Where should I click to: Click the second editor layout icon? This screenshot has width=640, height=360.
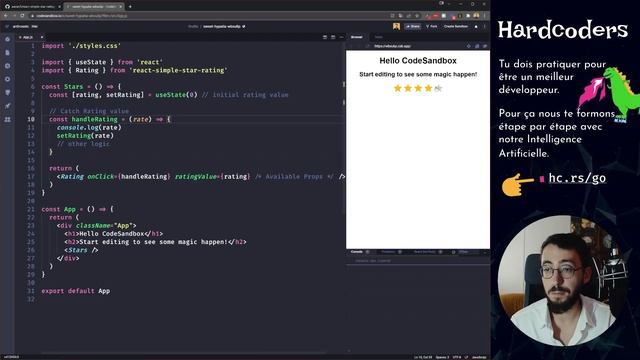[333, 37]
